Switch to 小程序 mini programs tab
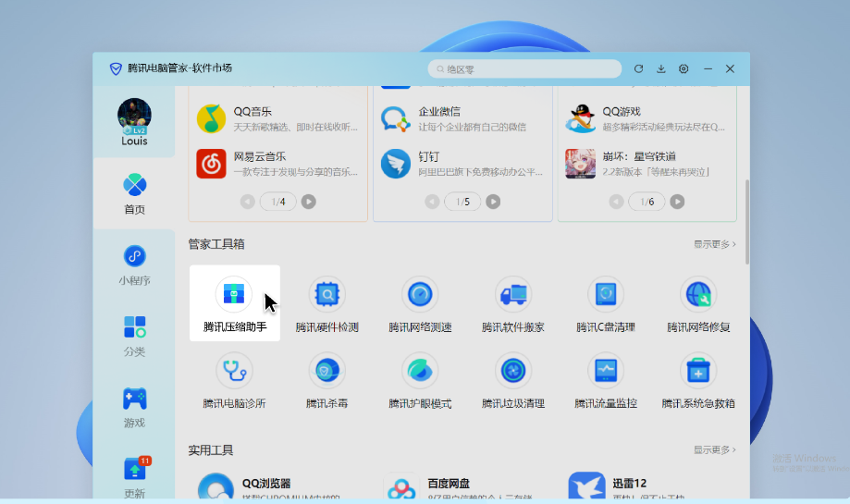850x504 pixels. click(134, 265)
